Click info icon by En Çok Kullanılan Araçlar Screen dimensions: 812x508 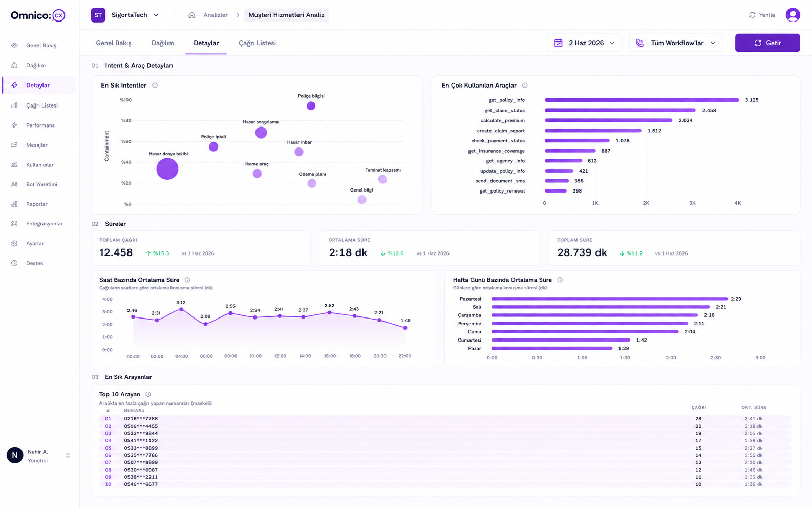coord(525,86)
